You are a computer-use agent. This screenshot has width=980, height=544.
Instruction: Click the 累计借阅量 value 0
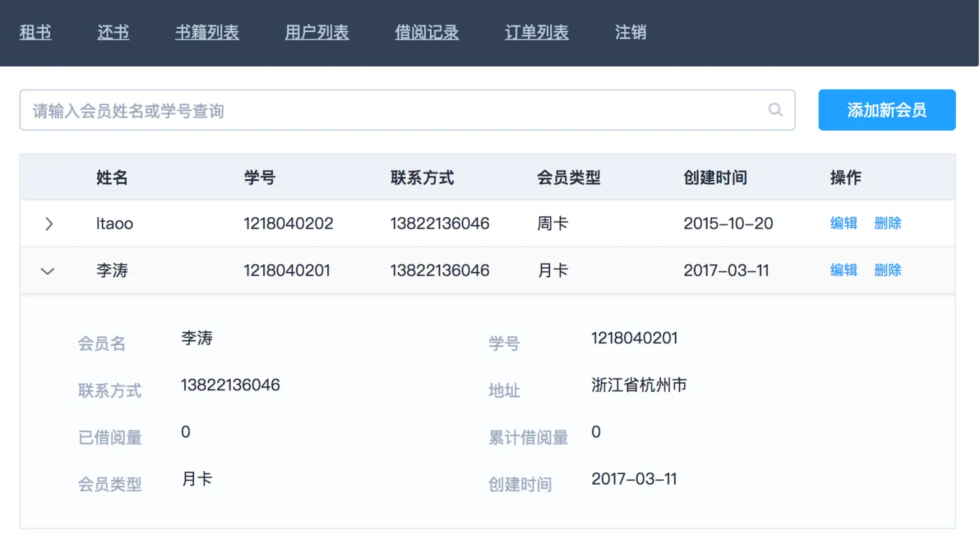(x=596, y=432)
